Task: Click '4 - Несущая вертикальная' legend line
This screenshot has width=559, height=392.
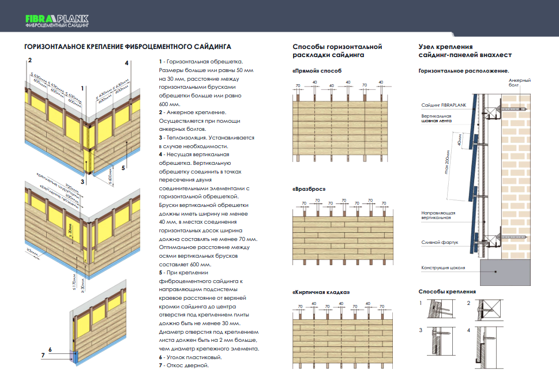Action: (194, 154)
